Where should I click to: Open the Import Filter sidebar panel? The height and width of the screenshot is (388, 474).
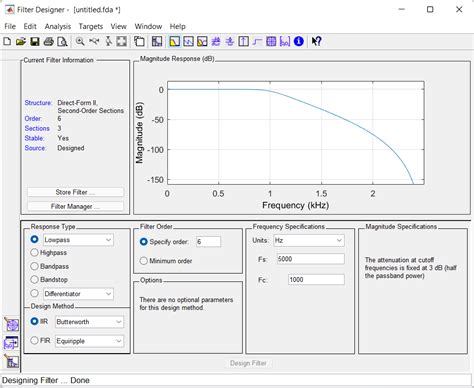pyautogui.click(x=12, y=343)
